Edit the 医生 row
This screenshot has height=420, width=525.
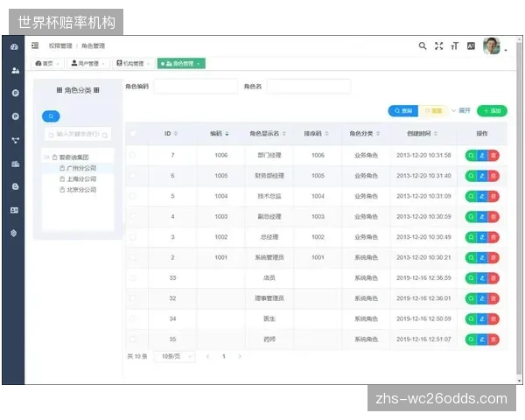pyautogui.click(x=482, y=318)
